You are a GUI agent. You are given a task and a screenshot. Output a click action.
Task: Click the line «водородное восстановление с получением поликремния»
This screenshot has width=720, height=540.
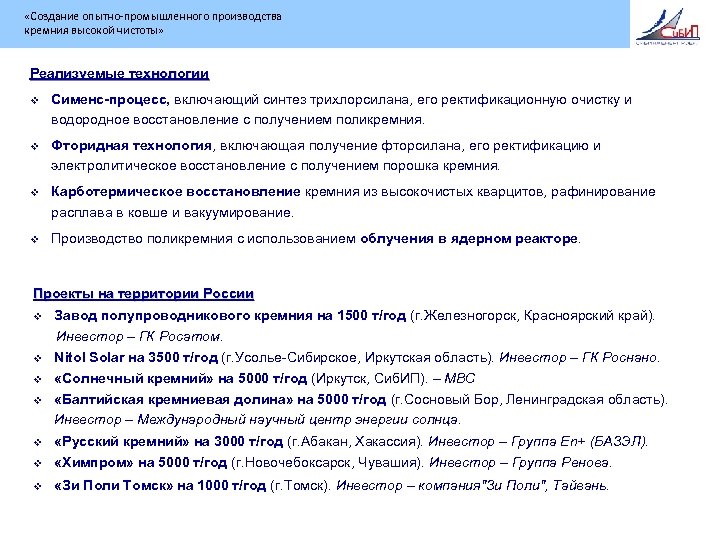pos(238,120)
